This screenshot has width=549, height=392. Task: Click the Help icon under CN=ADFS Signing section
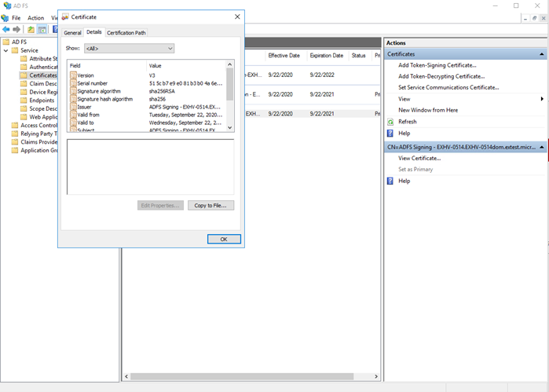click(390, 181)
